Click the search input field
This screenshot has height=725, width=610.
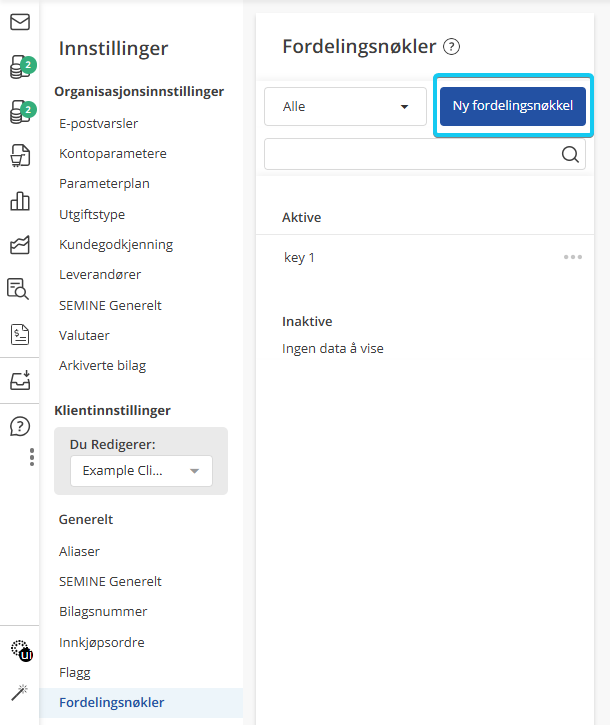425,154
